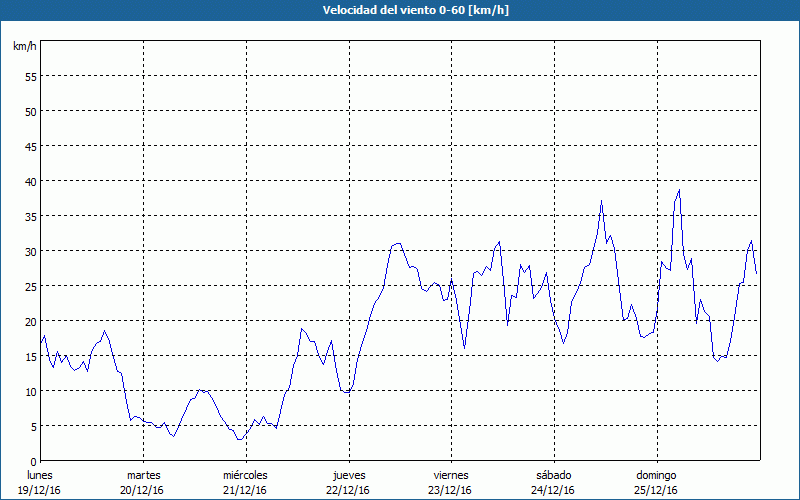
Task: Click the 25 y-axis value label
Action: (30, 286)
